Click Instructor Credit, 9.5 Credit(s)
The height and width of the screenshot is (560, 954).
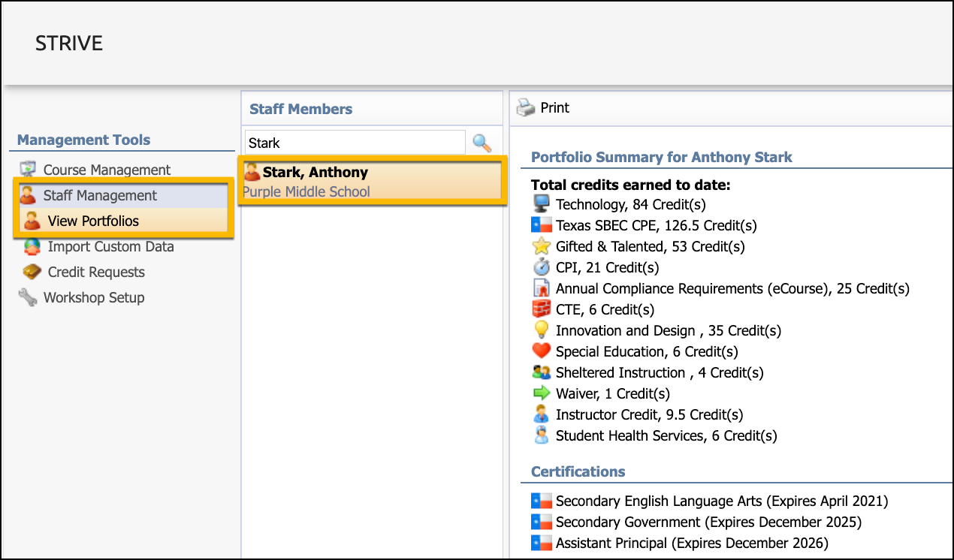[649, 414]
